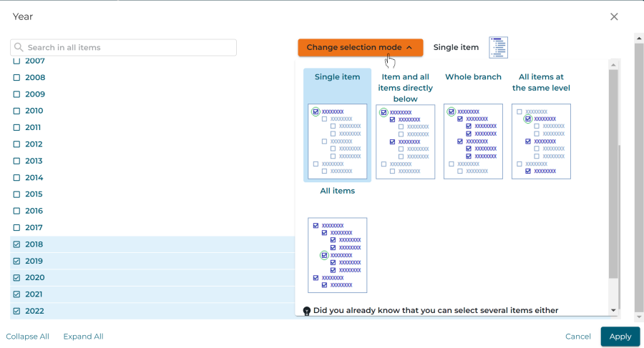
Task: Select the Single item selection mode diagram
Action: 337,141
